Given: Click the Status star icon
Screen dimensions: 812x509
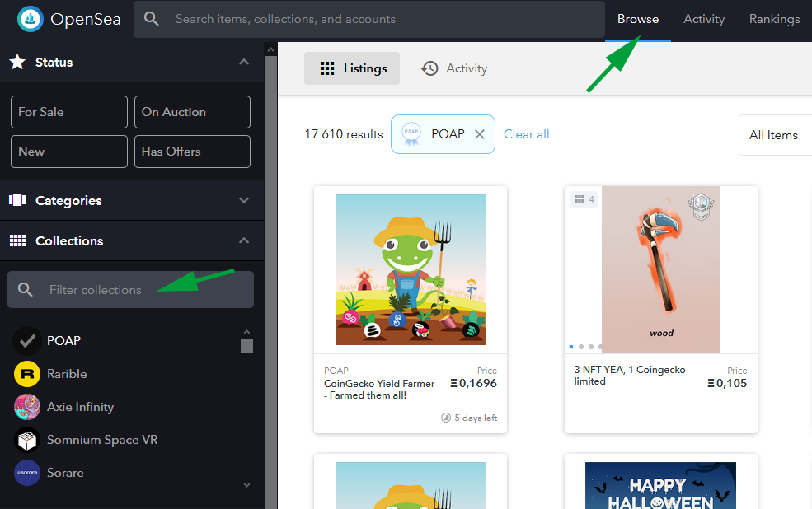Looking at the screenshot, I should click(x=17, y=62).
